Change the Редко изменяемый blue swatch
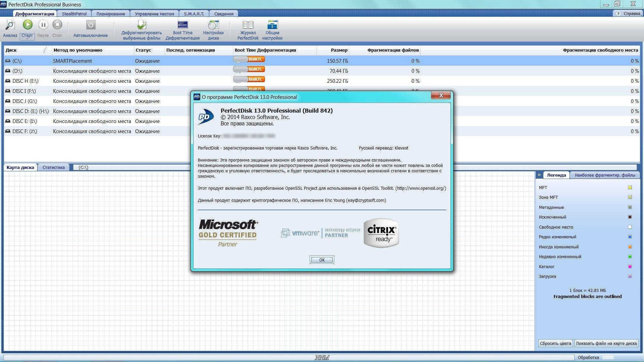The height and width of the screenshot is (362, 644). (630, 237)
